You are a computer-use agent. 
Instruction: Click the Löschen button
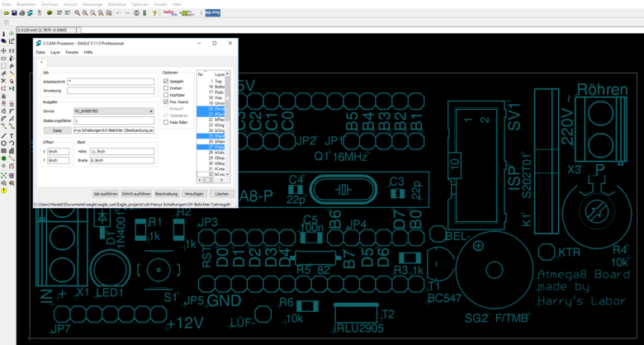pyautogui.click(x=222, y=193)
